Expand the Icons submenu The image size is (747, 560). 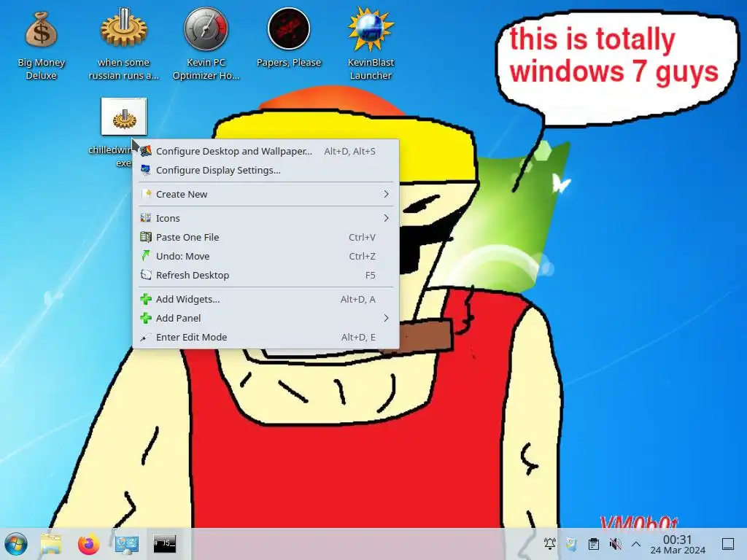tap(266, 218)
